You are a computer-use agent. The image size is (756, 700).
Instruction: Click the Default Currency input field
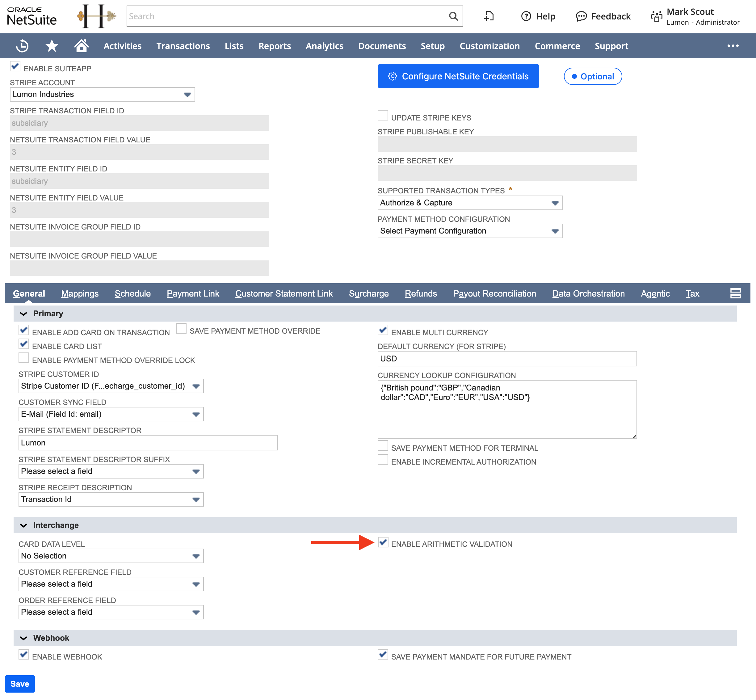pyautogui.click(x=507, y=359)
